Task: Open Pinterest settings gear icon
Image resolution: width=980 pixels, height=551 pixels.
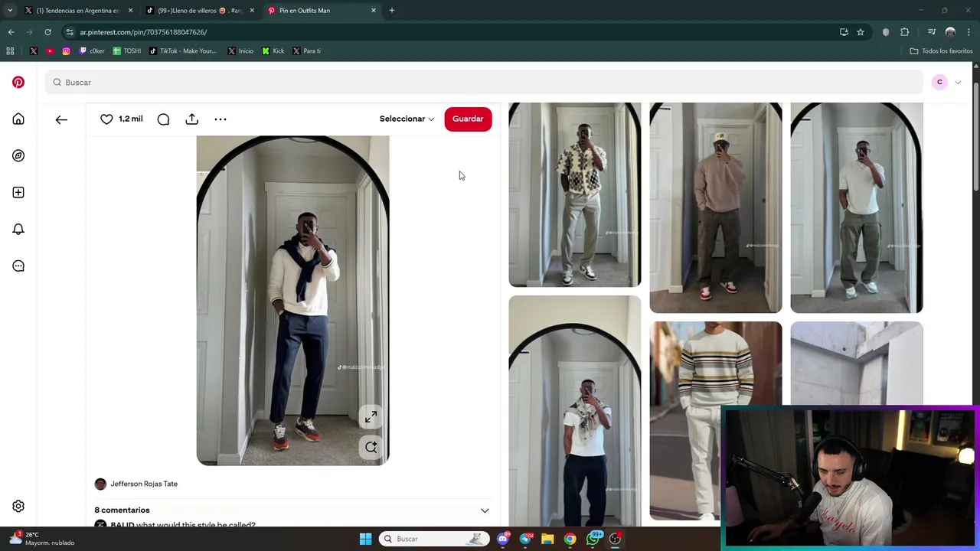Action: click(x=18, y=506)
